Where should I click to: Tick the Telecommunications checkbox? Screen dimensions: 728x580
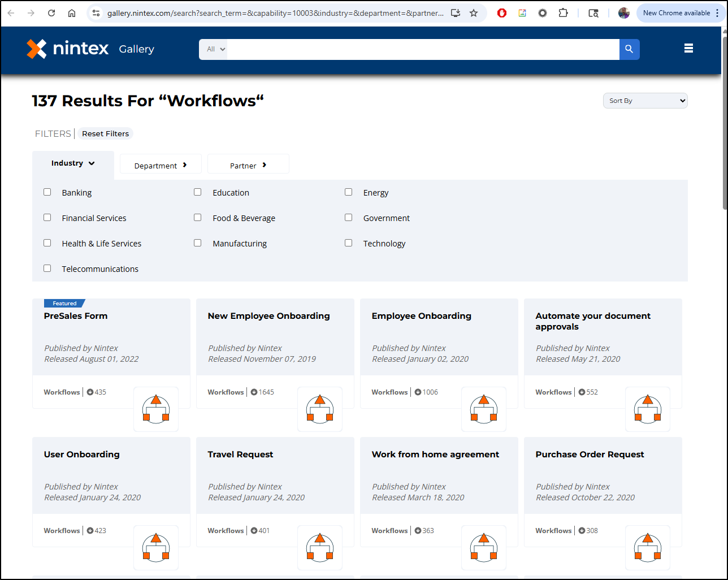click(x=47, y=269)
